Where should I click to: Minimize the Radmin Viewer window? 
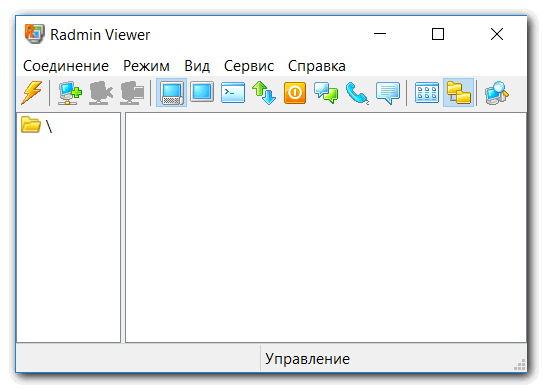point(380,34)
